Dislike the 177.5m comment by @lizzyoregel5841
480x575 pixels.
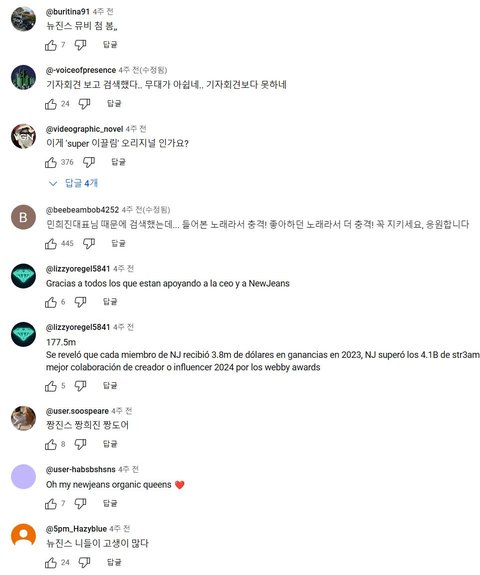80,386
